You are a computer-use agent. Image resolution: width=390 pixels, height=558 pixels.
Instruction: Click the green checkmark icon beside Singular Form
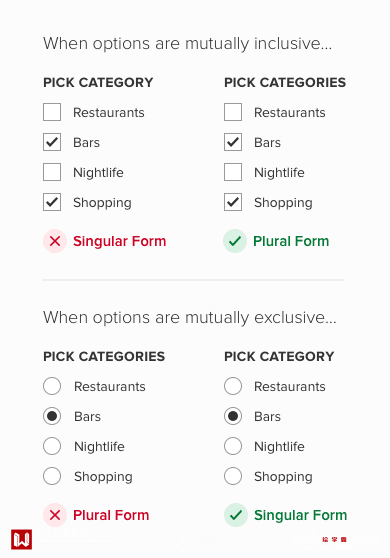(x=236, y=515)
